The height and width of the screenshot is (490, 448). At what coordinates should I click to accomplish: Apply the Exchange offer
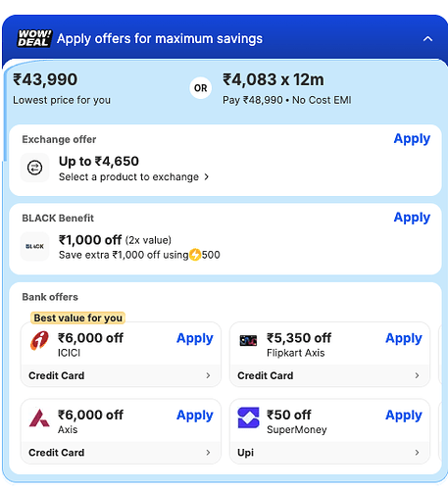point(412,139)
